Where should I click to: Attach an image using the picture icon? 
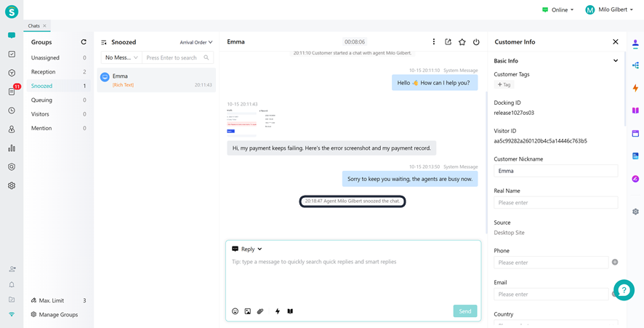click(x=248, y=311)
